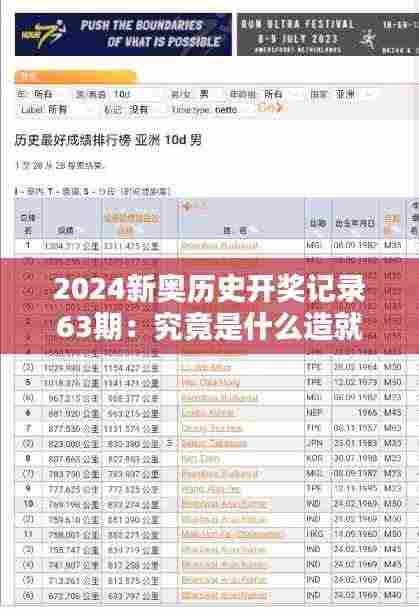
Task: Select the '877.536 公里' result cell
Action: tap(73, 428)
